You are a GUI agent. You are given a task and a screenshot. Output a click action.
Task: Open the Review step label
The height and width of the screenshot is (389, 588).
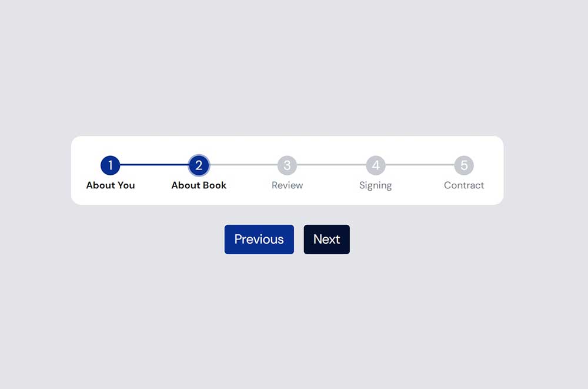[288, 185]
